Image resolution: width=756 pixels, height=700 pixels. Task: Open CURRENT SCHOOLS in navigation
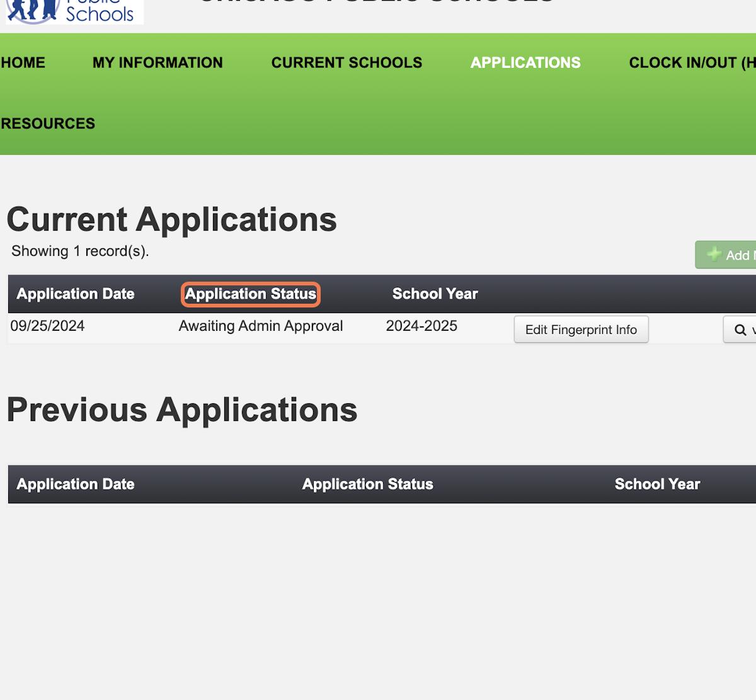(346, 63)
